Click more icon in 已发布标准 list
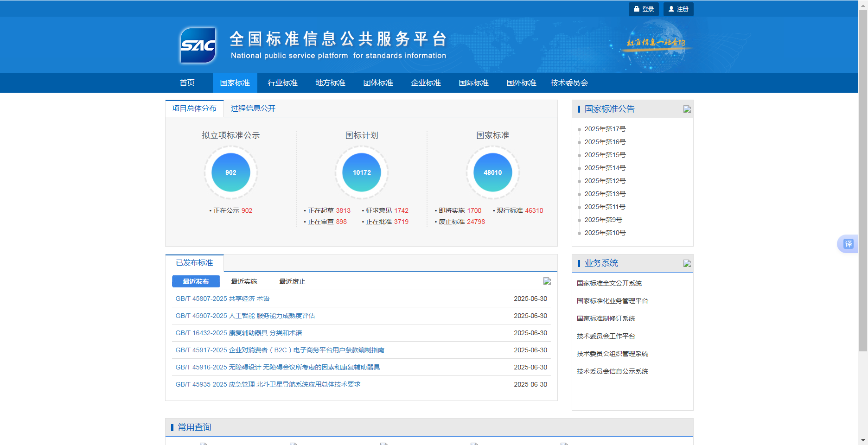The width and height of the screenshot is (868, 445). point(547,281)
